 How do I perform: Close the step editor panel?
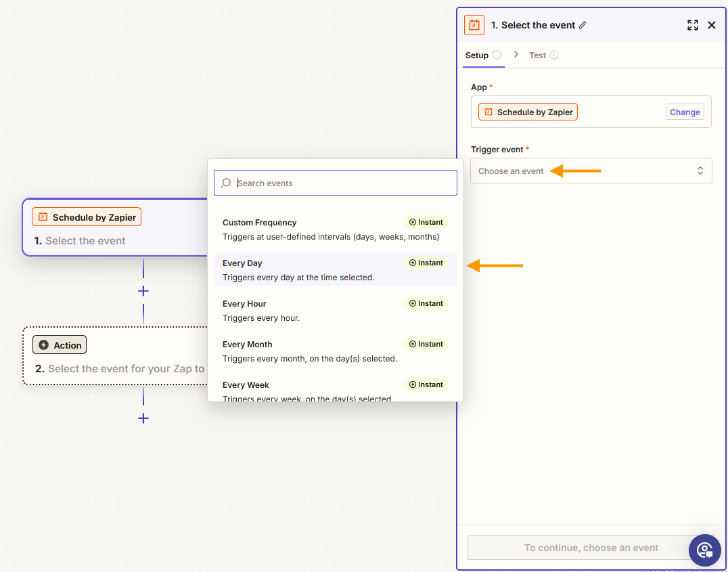point(712,25)
